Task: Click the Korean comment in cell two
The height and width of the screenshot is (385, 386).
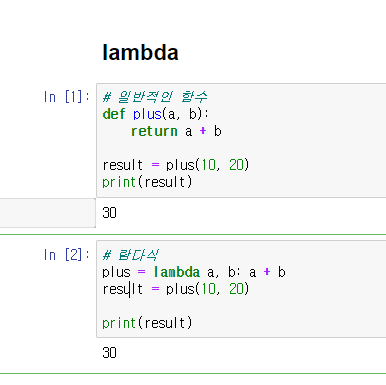Action: 130,255
